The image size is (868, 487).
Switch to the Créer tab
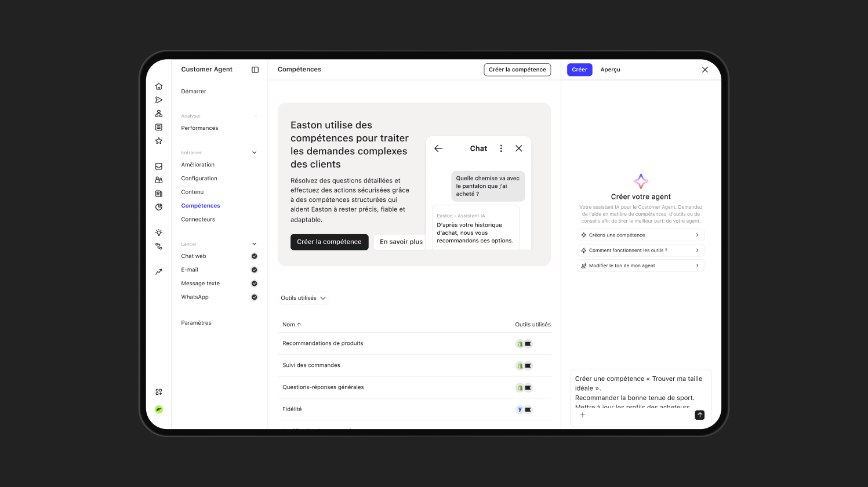point(580,70)
